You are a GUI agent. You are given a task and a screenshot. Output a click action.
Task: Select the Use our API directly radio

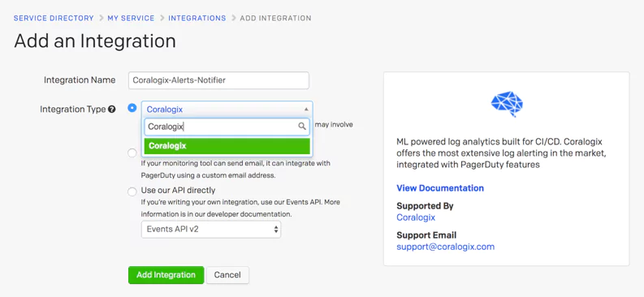132,192
